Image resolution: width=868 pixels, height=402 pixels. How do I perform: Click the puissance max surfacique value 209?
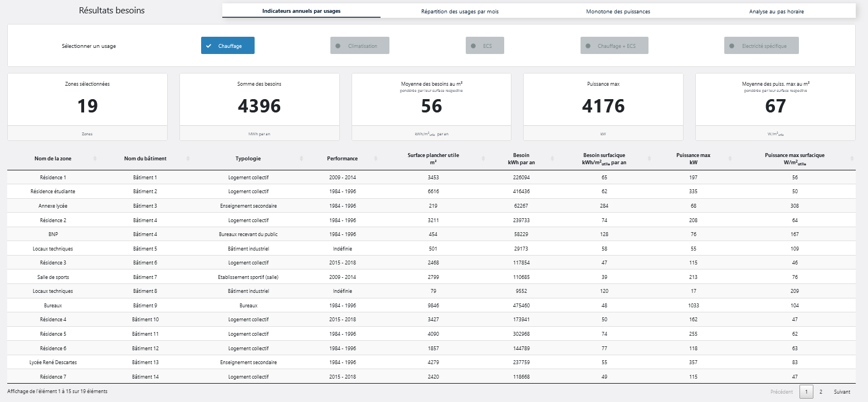tap(795, 291)
